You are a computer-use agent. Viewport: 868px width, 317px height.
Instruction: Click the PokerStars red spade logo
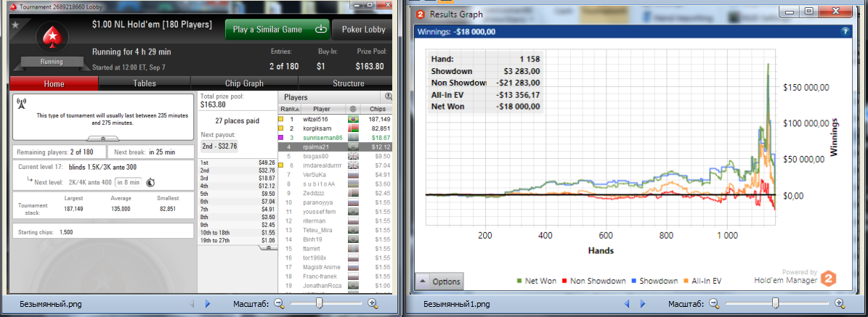(x=52, y=38)
